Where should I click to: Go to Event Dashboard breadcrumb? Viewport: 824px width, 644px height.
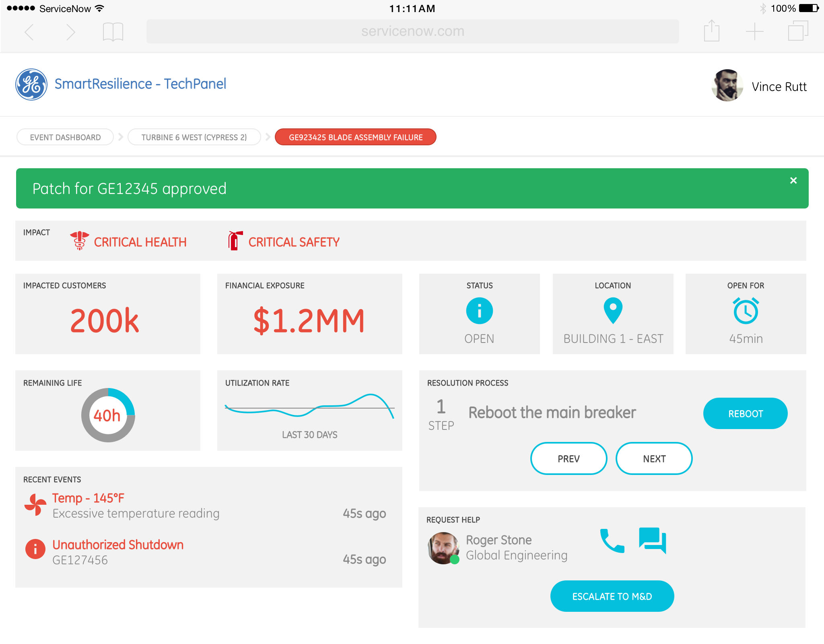click(65, 137)
